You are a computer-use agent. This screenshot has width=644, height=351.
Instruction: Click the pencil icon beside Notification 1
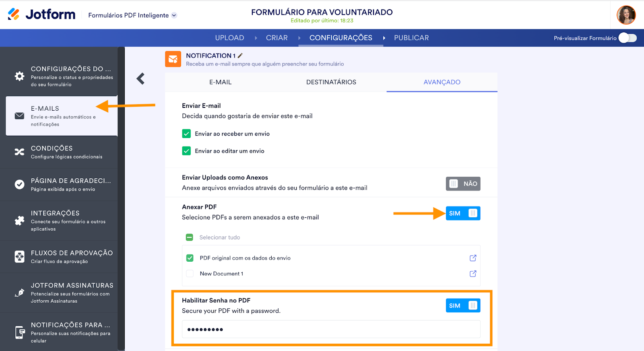click(240, 56)
